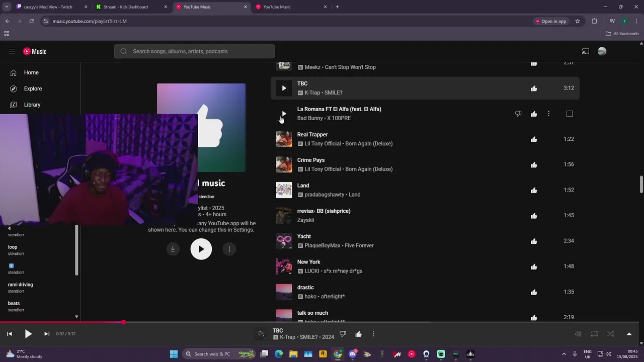Screen dimensions: 644x362
Task: Open the weather widget
Action: pyautogui.click(x=24, y=354)
